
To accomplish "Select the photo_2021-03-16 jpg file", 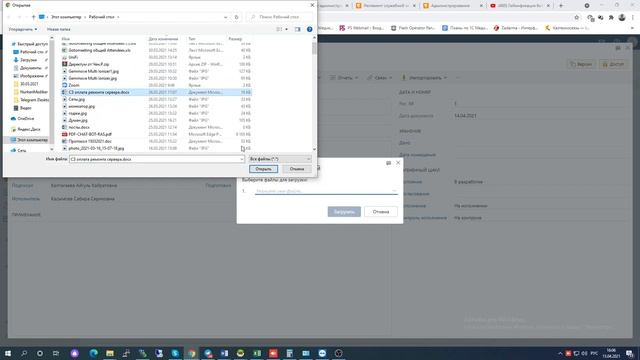I will point(156,148).
